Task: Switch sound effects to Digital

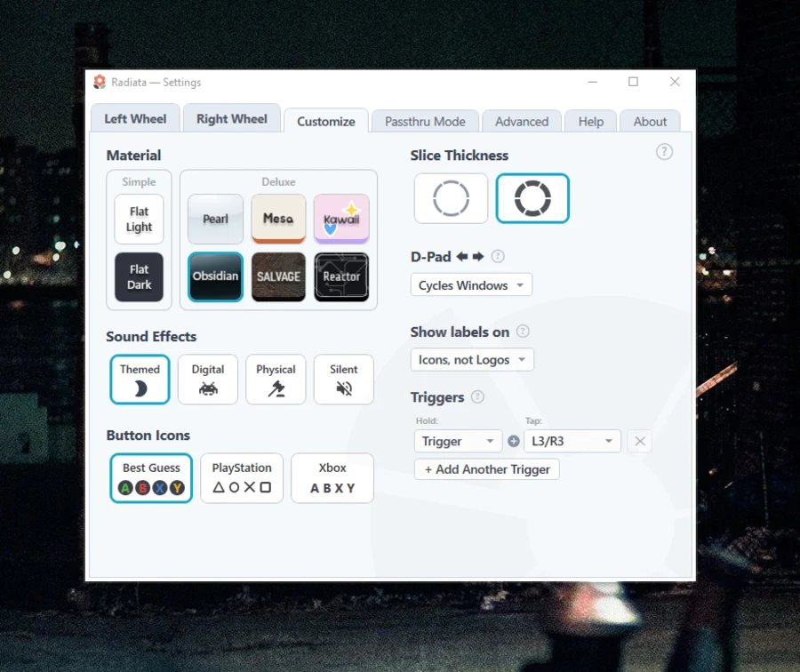Action: [208, 380]
